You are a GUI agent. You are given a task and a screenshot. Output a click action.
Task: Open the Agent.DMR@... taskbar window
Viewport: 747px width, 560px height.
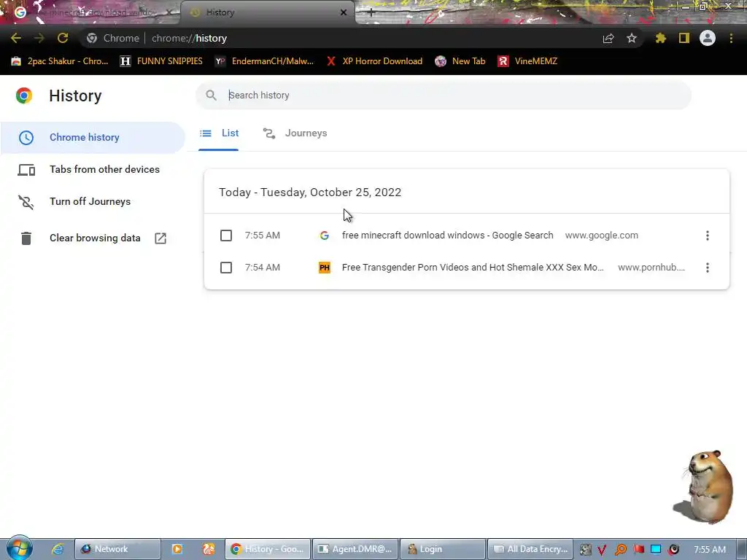click(x=355, y=549)
